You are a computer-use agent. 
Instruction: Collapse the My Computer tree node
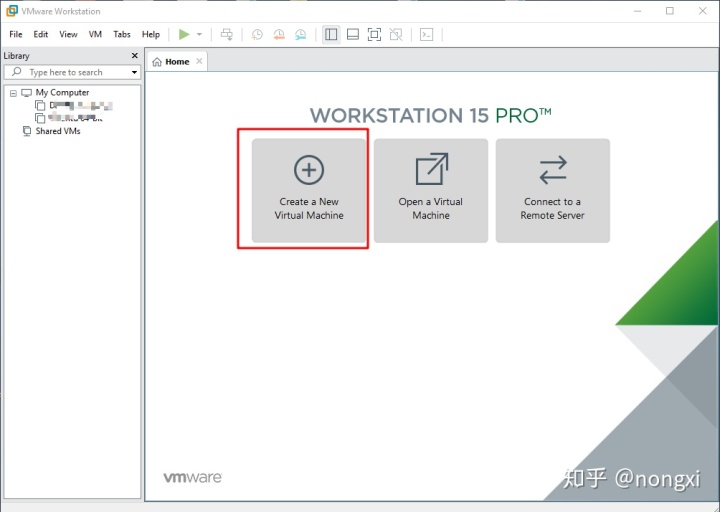13,93
